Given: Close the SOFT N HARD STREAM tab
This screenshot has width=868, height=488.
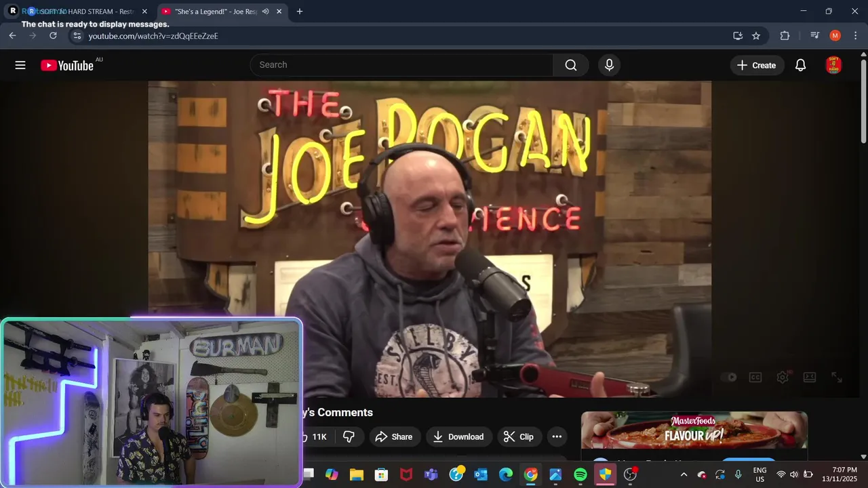Looking at the screenshot, I should point(144,12).
